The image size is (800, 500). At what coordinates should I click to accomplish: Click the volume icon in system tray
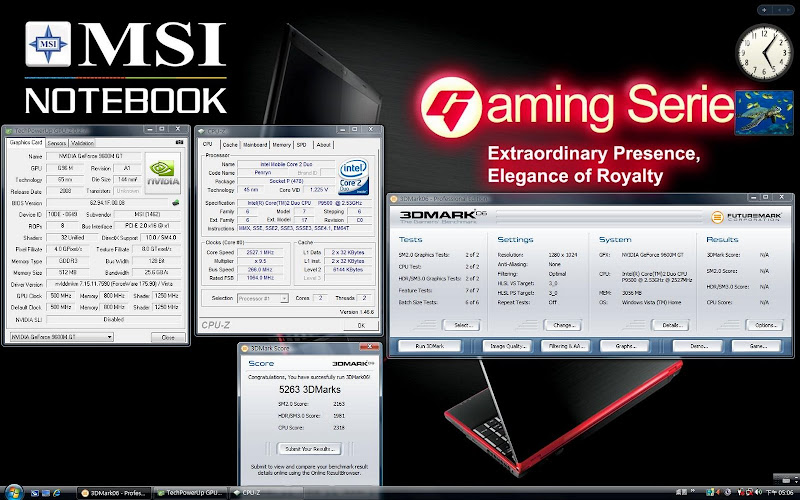coord(759,492)
